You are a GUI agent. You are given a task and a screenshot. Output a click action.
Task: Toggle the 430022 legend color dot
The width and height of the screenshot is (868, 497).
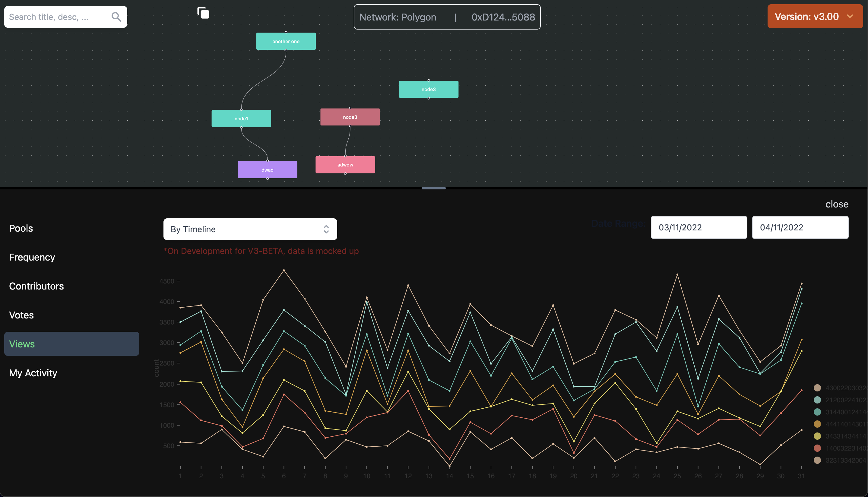[817, 388]
